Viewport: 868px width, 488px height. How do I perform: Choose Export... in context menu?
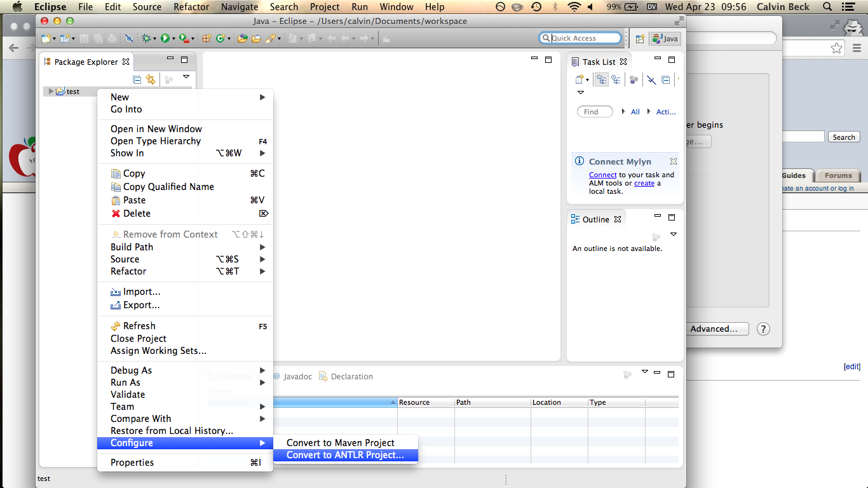[x=185, y=305]
